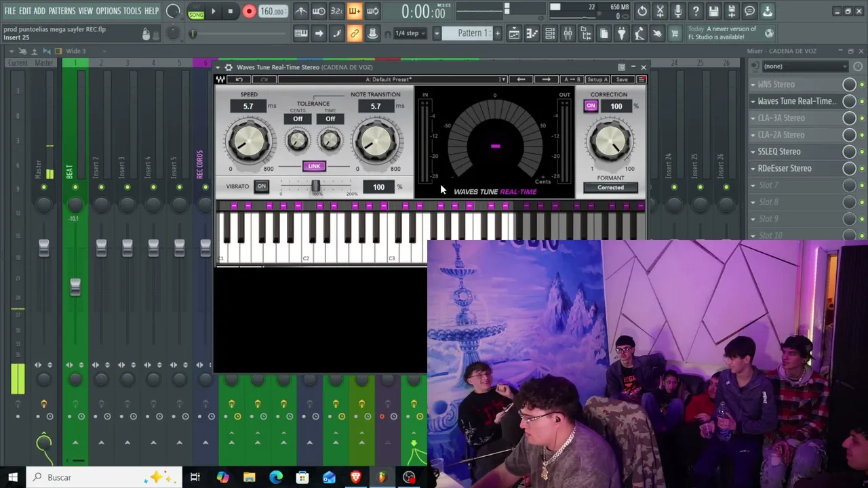Click the Master track volume fader

point(44,248)
